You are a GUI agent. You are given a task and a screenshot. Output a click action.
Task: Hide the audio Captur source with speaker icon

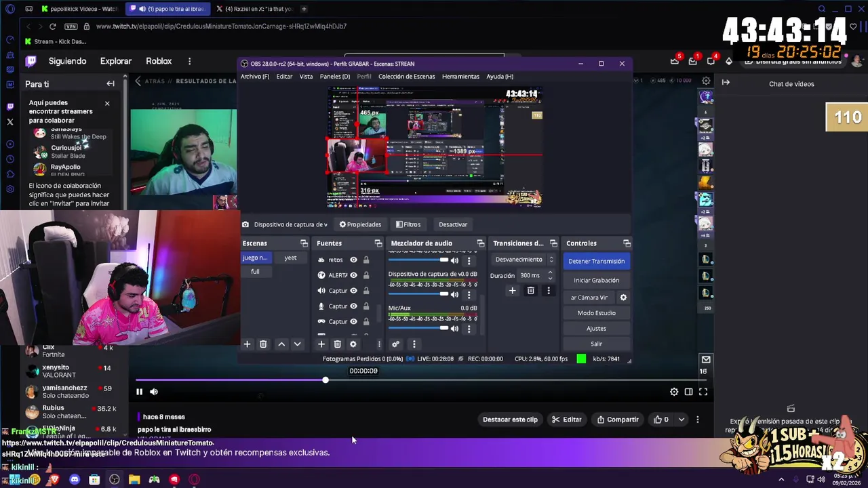(x=353, y=291)
